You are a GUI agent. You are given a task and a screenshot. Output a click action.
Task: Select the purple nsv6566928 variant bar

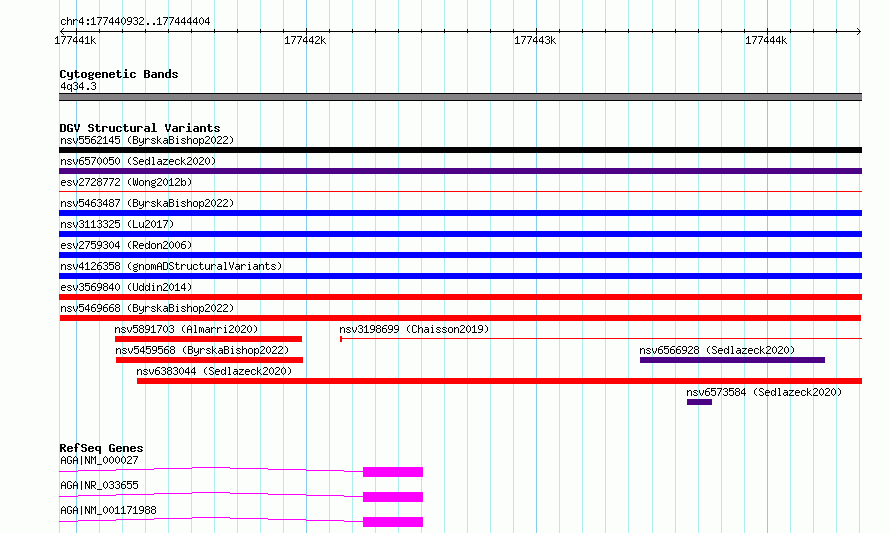click(732, 360)
